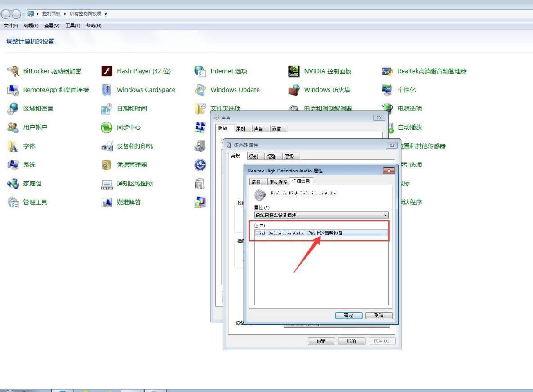Click the Windows Update icon
The height and width of the screenshot is (392, 533).
coord(200,90)
